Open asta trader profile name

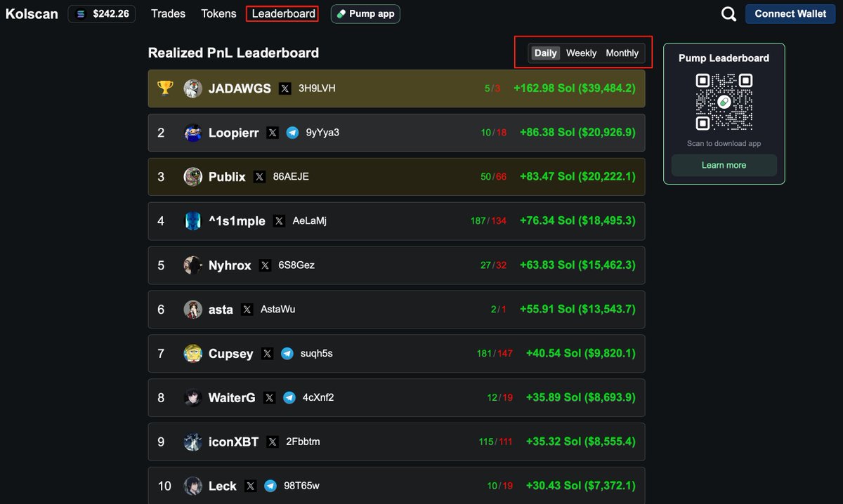point(221,310)
